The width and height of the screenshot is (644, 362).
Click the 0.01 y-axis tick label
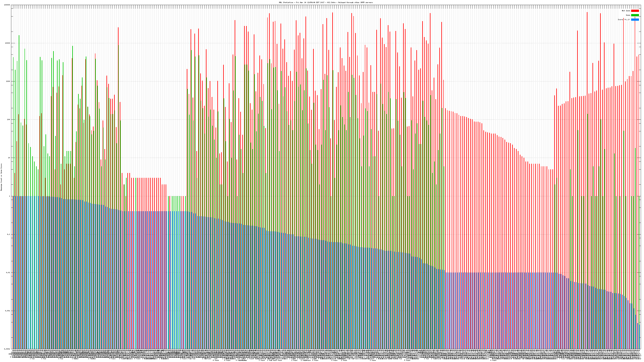coord(8,273)
